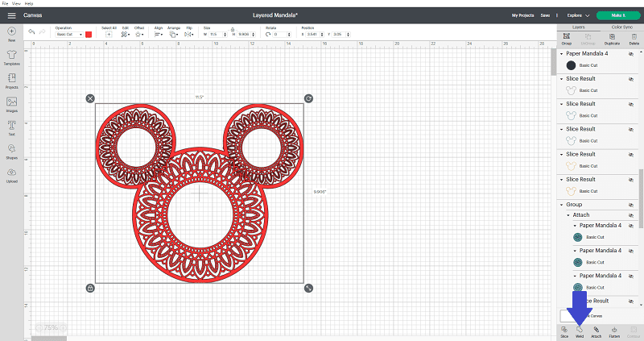
Task: Open the Arrange dropdown
Action: click(174, 35)
